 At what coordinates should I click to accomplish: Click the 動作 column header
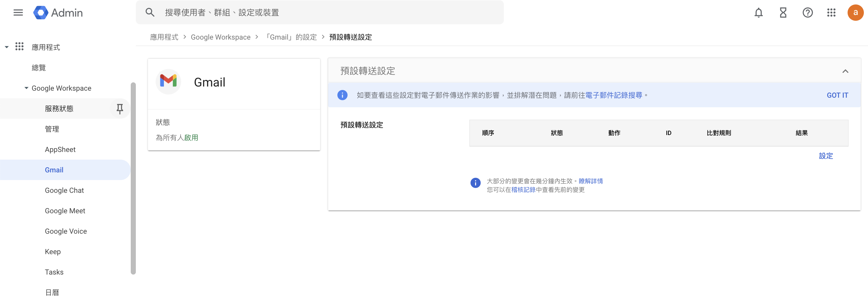(614, 133)
